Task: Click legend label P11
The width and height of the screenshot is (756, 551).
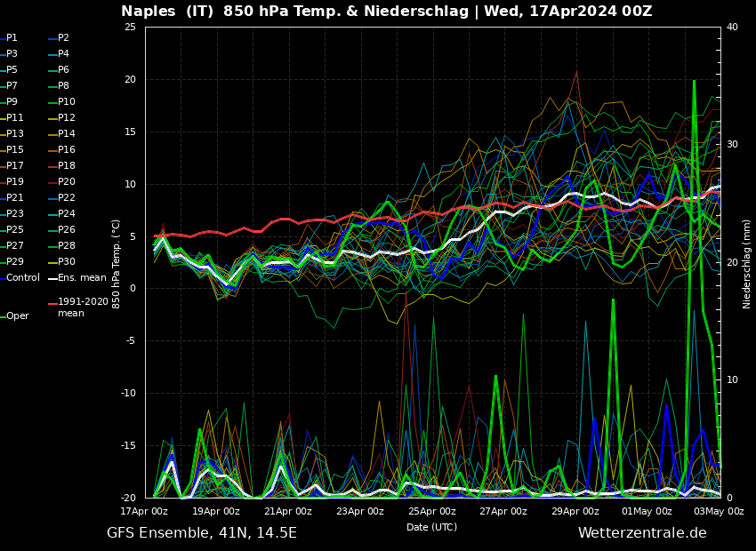Action: click(x=12, y=117)
